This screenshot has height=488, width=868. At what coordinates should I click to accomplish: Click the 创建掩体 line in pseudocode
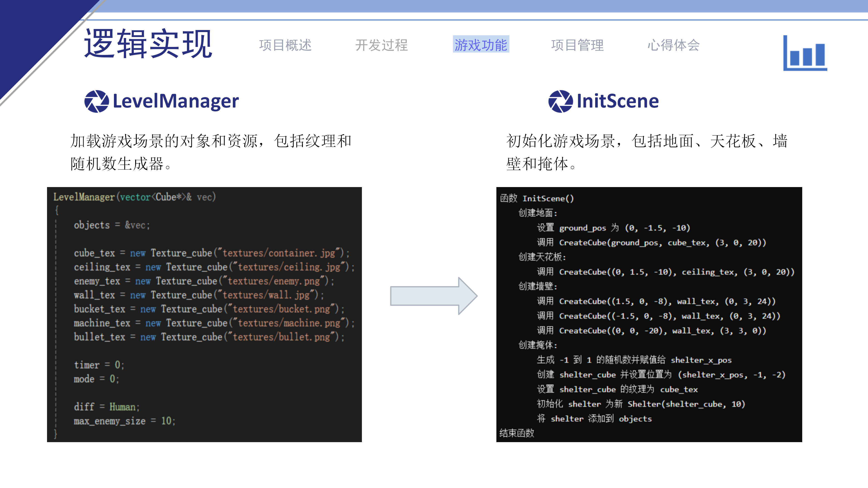click(538, 345)
